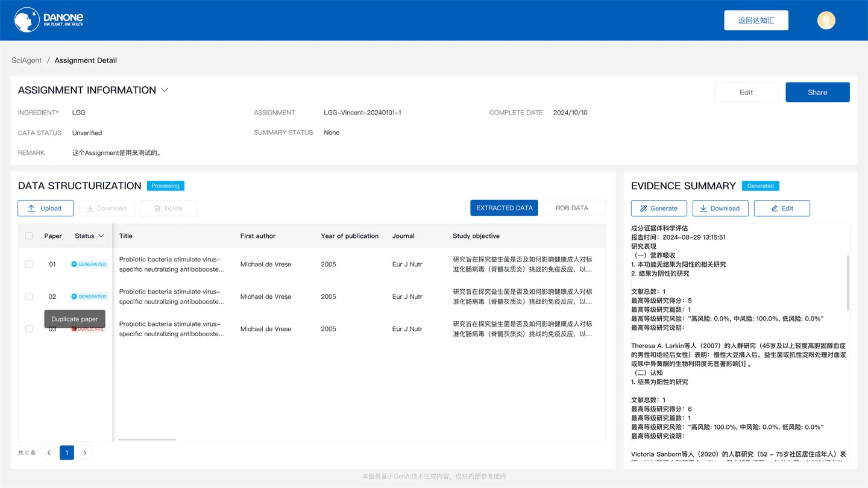Click the Edit assignment button
This screenshot has height=488, width=868.
(x=746, y=92)
